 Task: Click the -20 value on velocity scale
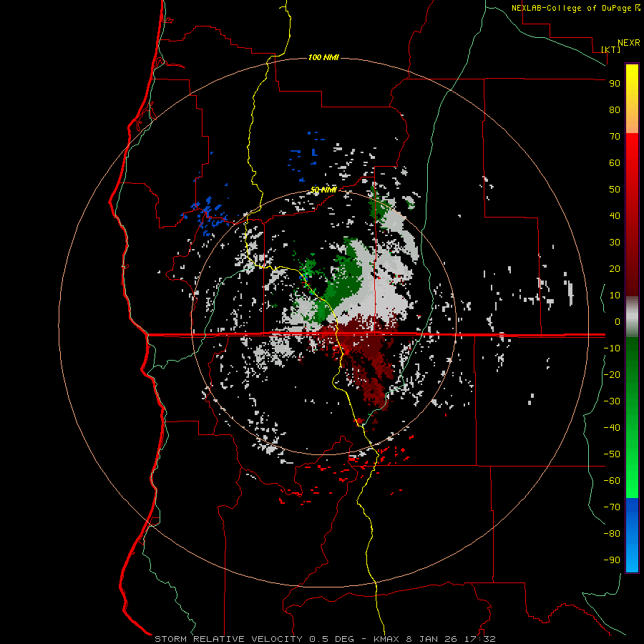pos(612,375)
